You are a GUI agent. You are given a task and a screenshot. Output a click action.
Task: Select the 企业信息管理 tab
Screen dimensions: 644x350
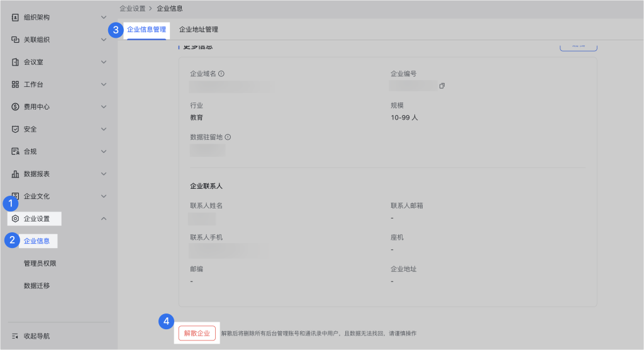coord(147,30)
